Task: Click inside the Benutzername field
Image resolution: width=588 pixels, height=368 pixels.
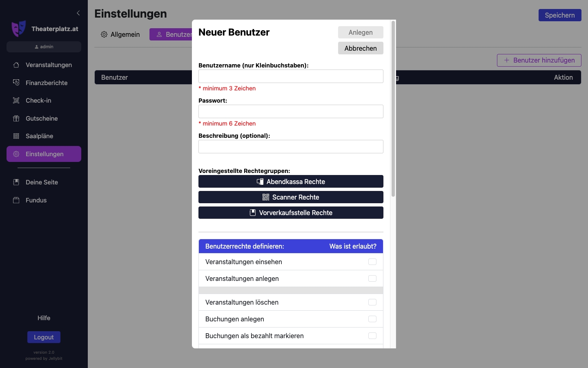Action: click(x=290, y=76)
